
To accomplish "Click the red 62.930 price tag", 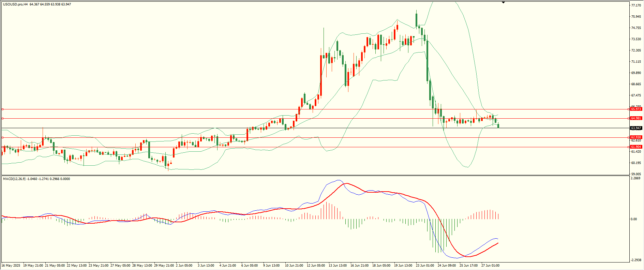I will tap(636, 137).
